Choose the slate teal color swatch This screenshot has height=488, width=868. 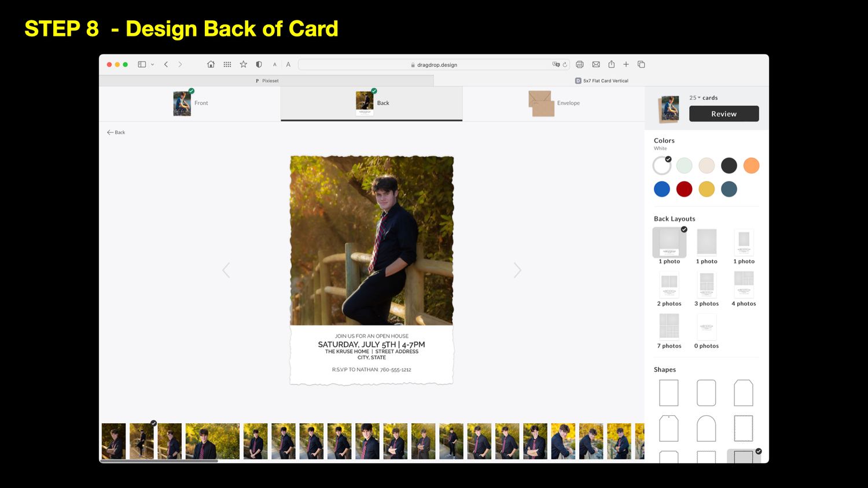click(729, 189)
